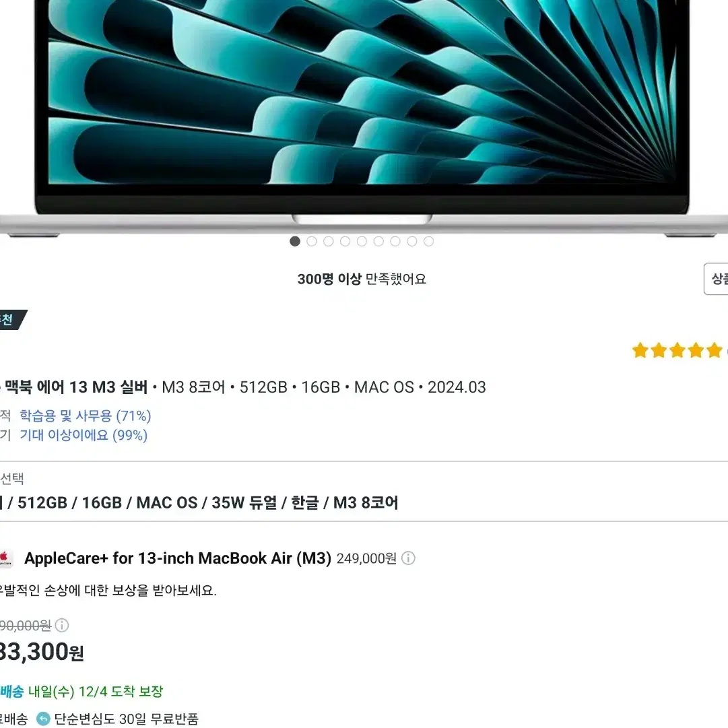728x728 pixels.
Task: Click the 맥북 에어 13 M3 실버 title
Action: pos(75,387)
